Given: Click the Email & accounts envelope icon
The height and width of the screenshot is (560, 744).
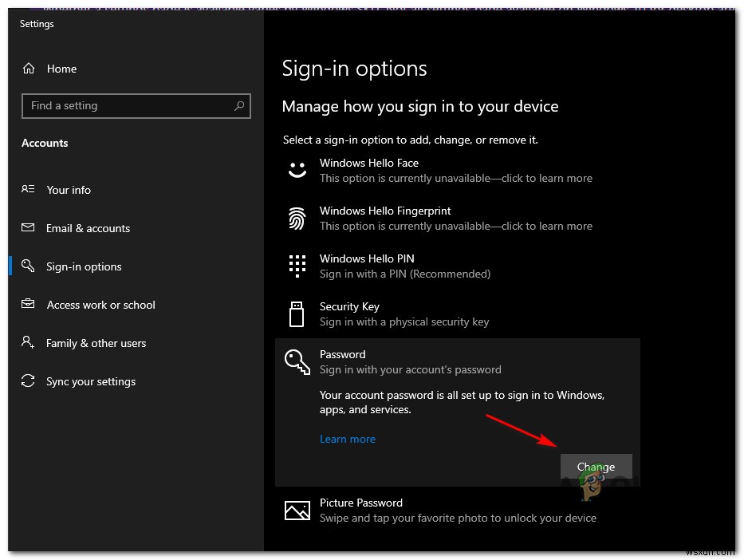Looking at the screenshot, I should click(26, 228).
